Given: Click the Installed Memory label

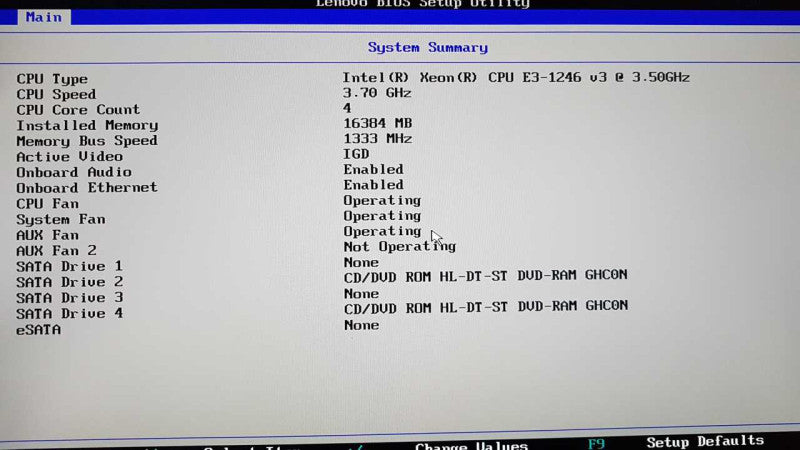Looking at the screenshot, I should [x=87, y=126].
